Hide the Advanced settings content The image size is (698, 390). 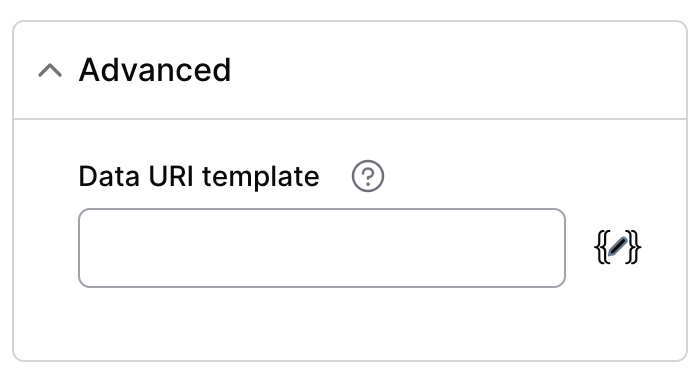[50, 70]
